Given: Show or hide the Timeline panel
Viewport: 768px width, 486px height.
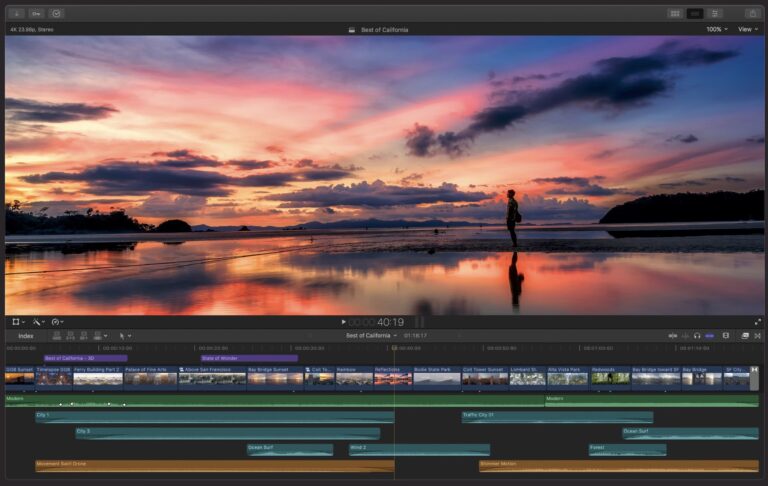Looking at the screenshot, I should (695, 13).
